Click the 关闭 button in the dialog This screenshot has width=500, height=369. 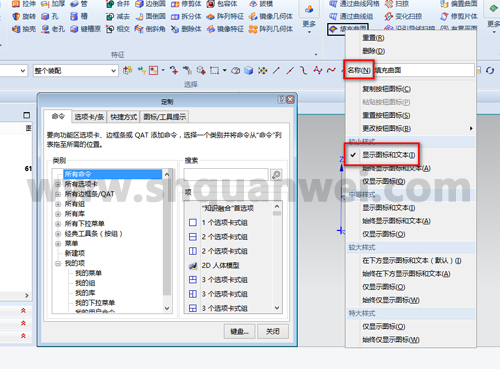click(x=273, y=331)
